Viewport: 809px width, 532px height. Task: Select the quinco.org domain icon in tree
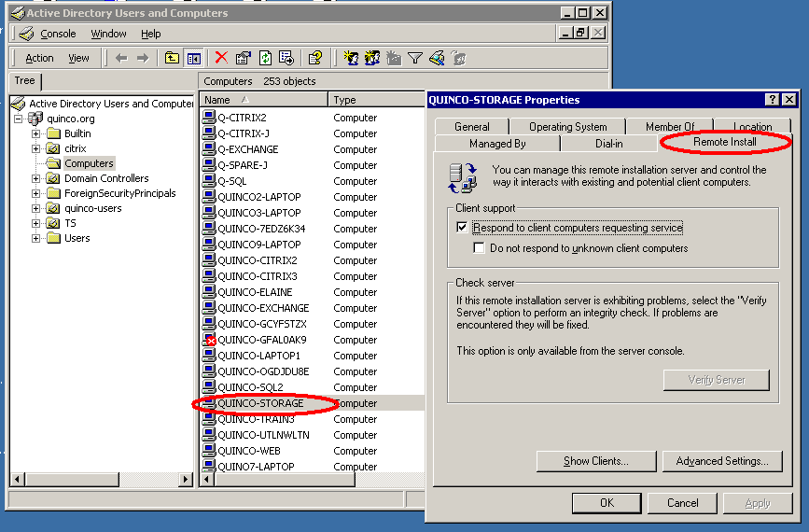coord(35,119)
